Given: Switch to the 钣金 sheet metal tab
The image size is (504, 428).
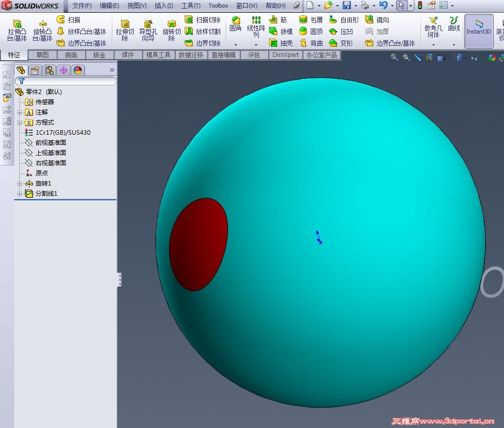Looking at the screenshot, I should pyautogui.click(x=99, y=55).
